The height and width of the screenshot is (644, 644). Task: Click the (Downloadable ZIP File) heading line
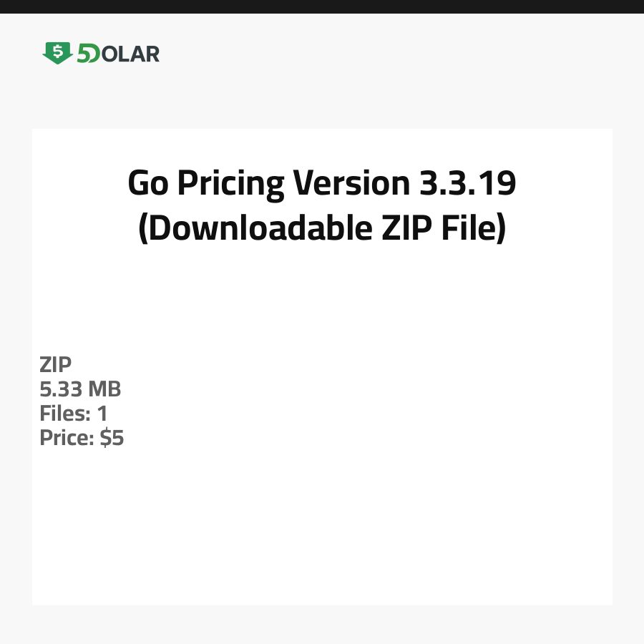coord(322,228)
